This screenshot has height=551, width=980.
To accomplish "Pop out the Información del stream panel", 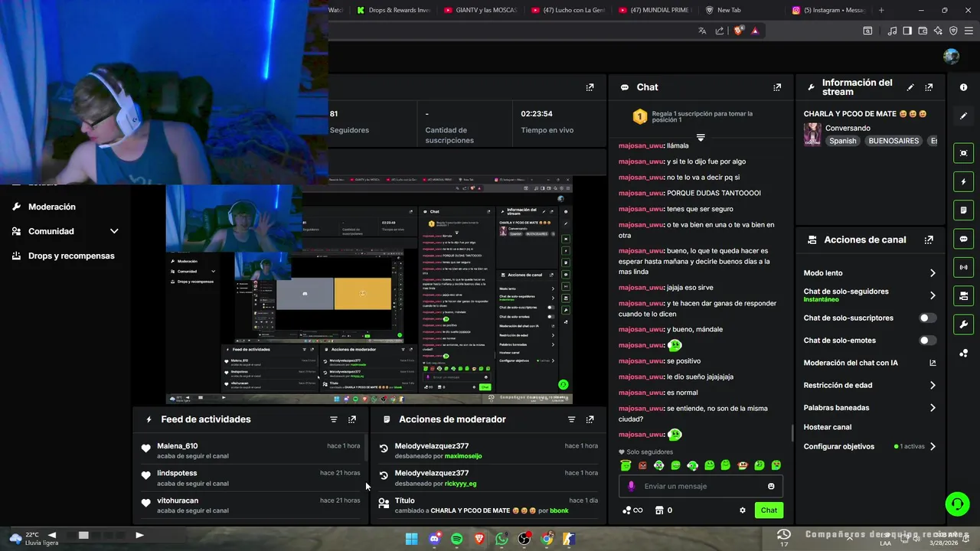I will point(929,87).
